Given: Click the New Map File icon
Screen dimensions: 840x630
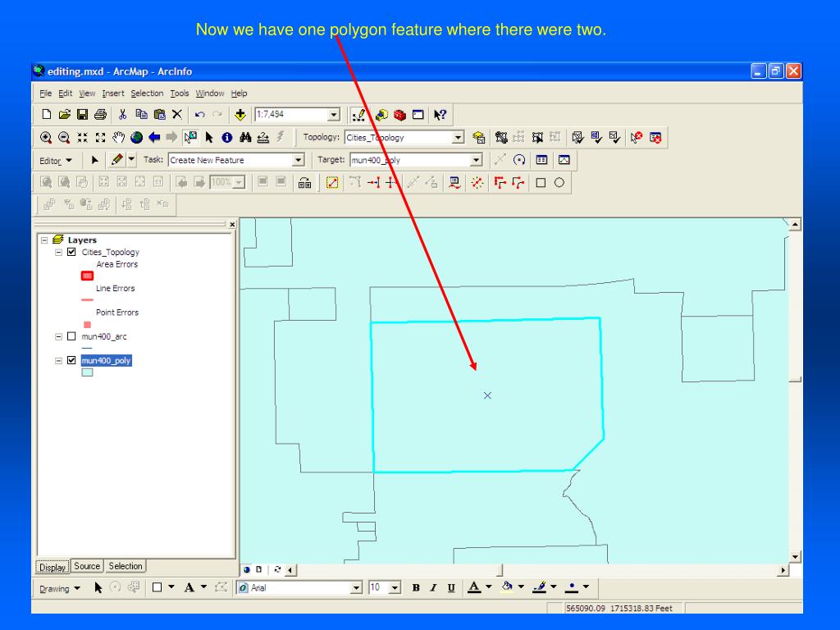Looking at the screenshot, I should pos(47,114).
